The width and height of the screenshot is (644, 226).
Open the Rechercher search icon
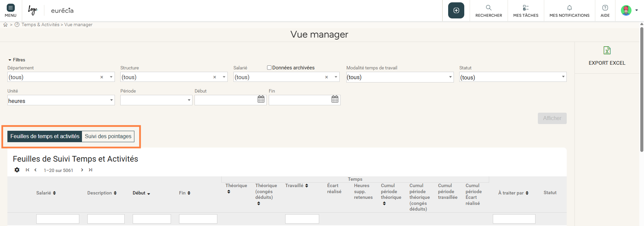[x=488, y=8]
